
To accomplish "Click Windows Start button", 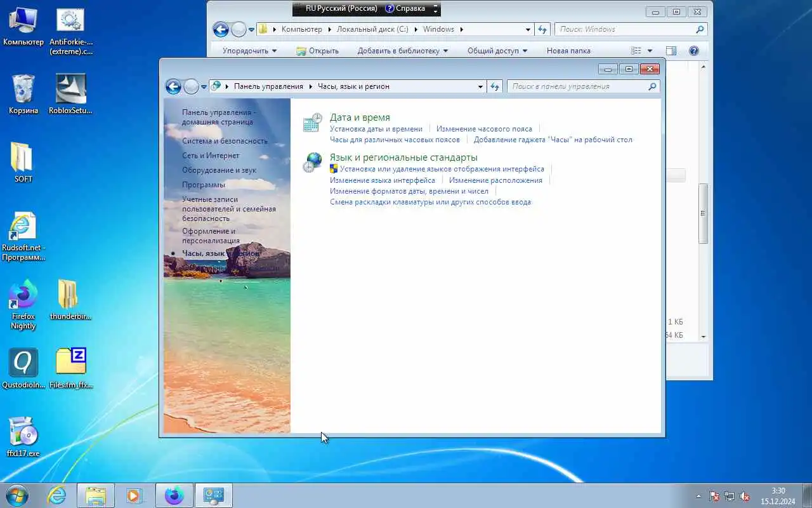I will click(16, 495).
